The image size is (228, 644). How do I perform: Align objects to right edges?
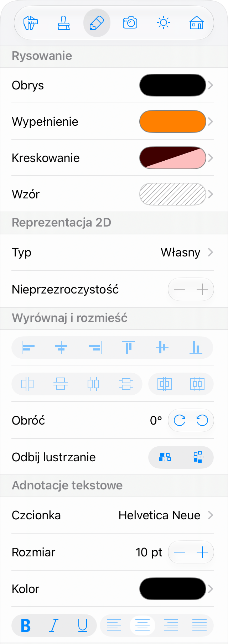[95, 347]
